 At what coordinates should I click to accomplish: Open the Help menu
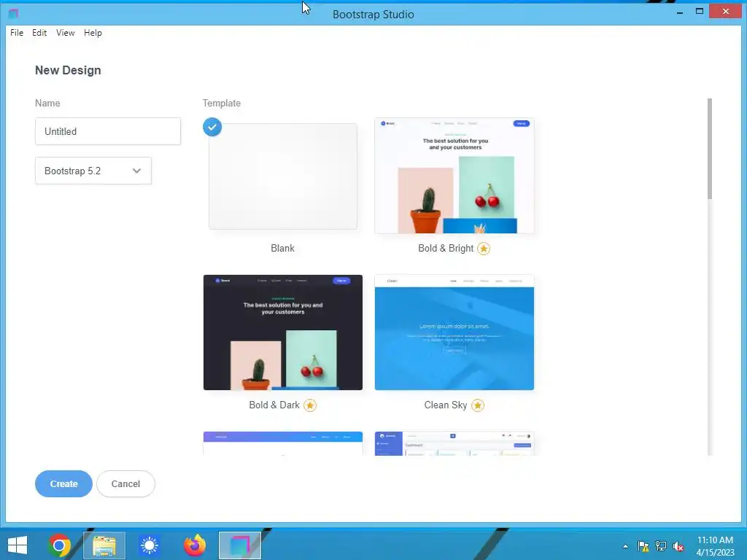[93, 33]
